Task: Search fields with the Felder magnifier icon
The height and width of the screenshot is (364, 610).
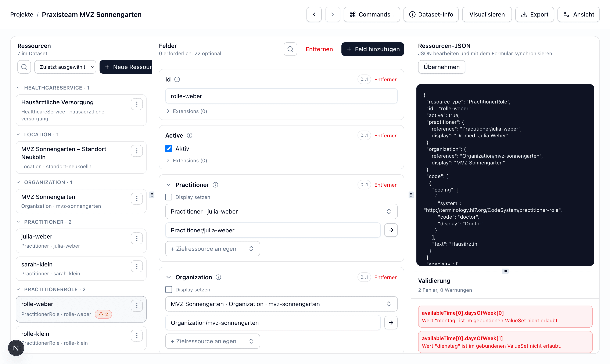Action: (x=290, y=49)
